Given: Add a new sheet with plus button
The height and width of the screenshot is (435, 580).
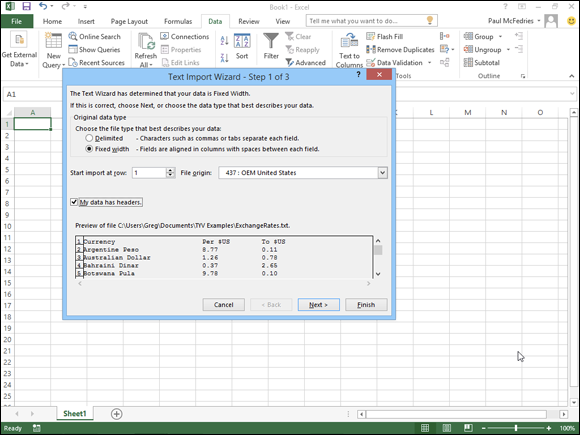Looking at the screenshot, I should [117, 414].
